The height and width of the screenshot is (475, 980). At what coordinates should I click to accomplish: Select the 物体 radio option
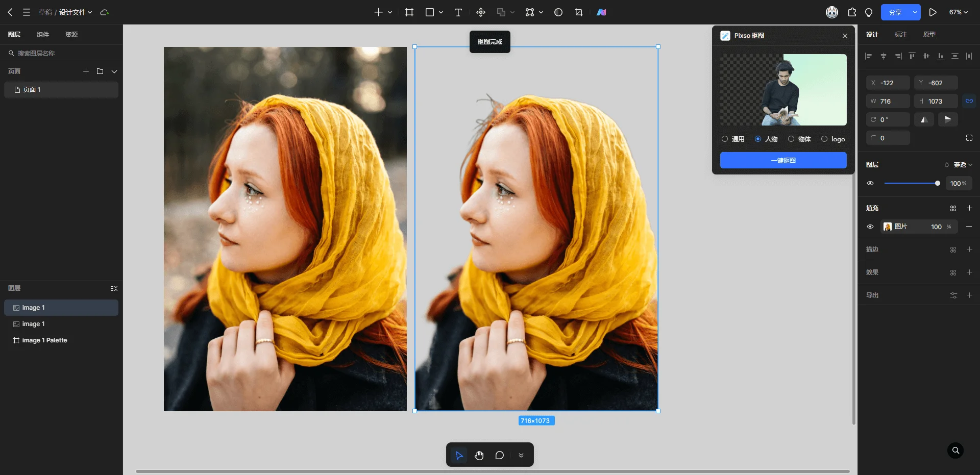791,139
